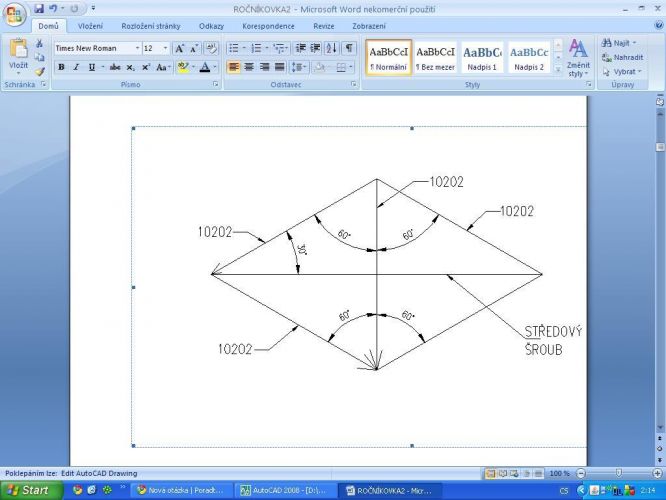Open the Revize ribbon tab
Viewport: 666px width, 500px height.
pos(324,26)
